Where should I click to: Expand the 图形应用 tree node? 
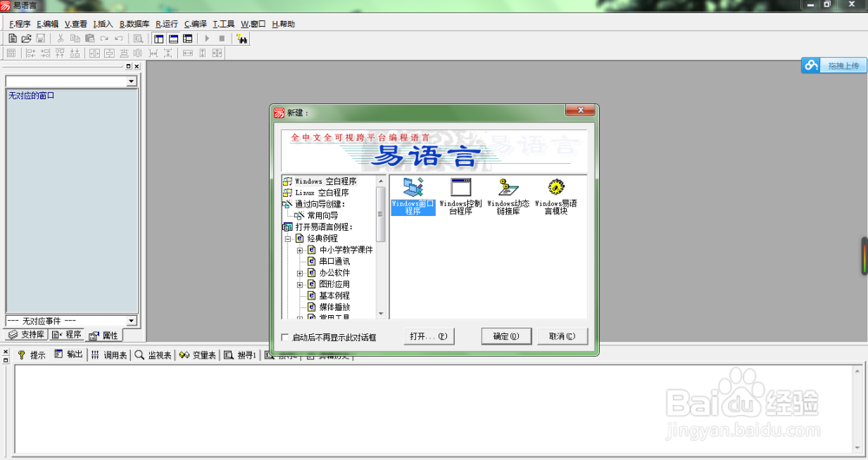click(x=300, y=285)
